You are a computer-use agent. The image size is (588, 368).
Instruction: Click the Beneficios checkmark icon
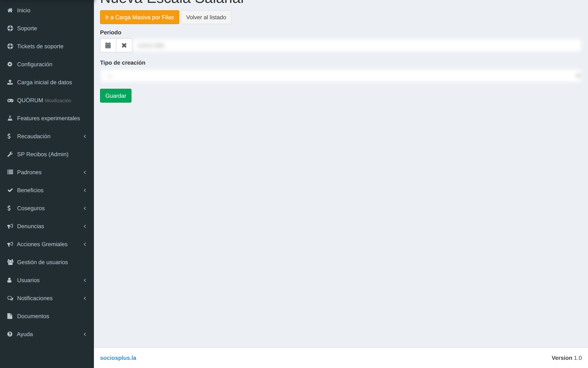coord(10,190)
